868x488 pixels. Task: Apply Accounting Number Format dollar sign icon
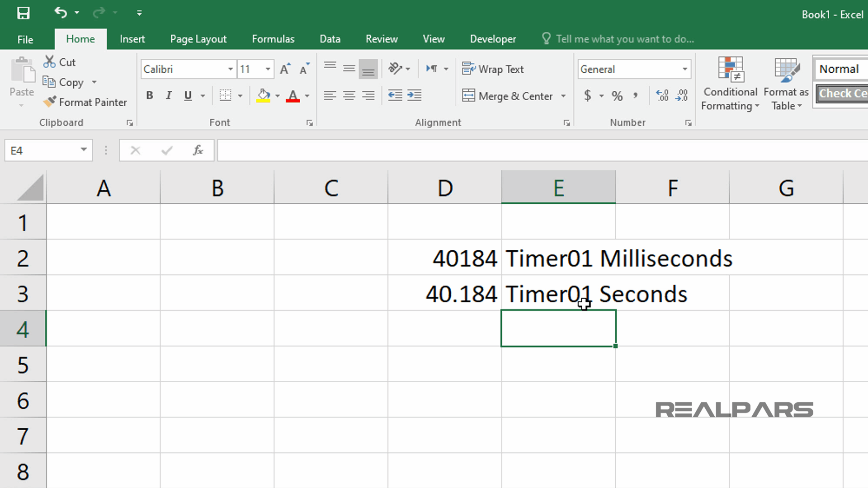coord(589,96)
